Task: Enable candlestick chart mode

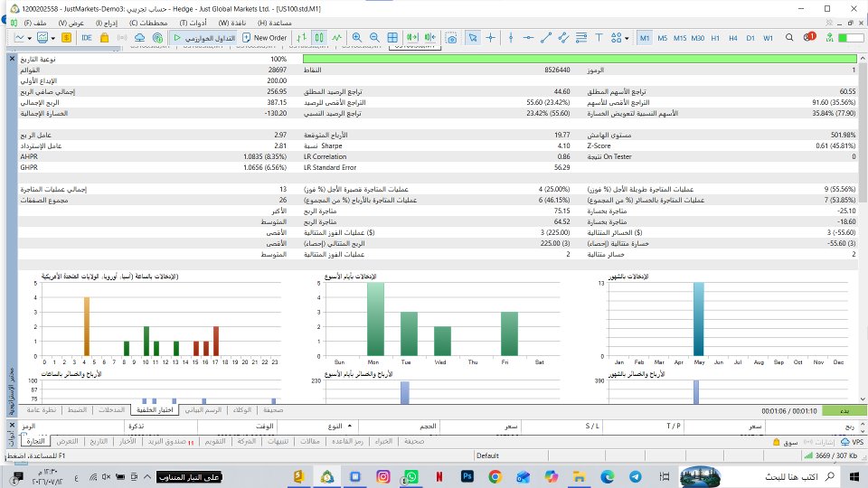Action: tap(319, 38)
